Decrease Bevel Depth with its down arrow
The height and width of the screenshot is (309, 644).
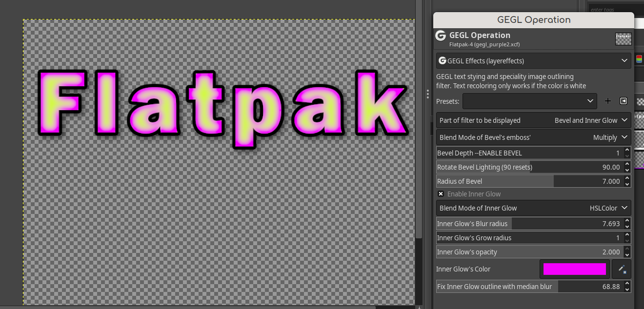coord(627,156)
